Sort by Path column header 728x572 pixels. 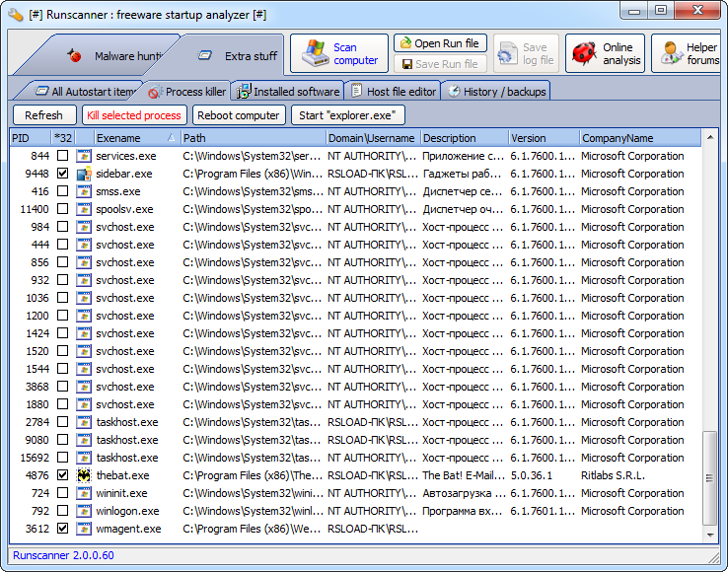click(254, 138)
